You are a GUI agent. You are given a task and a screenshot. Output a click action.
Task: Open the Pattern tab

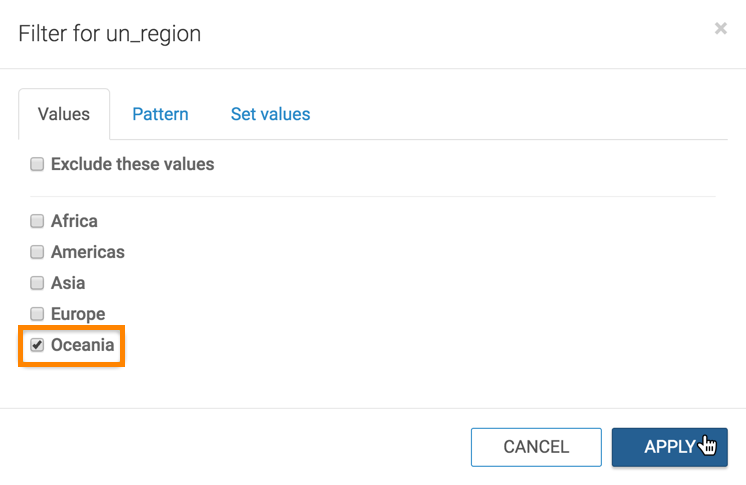point(160,114)
